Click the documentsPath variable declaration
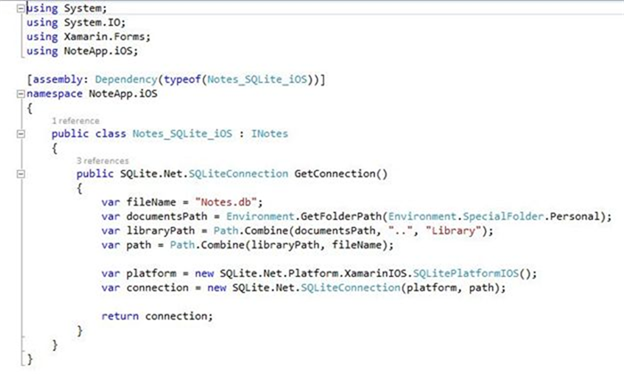Screen dimensions: 624x374 click(x=167, y=216)
